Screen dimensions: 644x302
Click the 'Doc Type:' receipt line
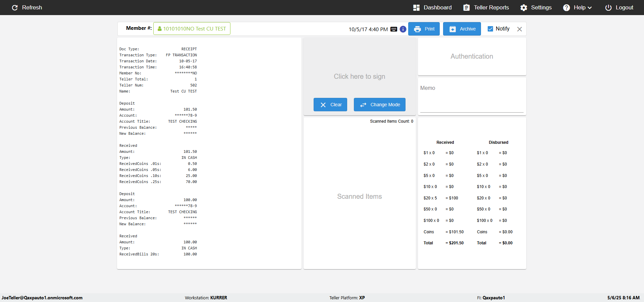click(x=158, y=49)
